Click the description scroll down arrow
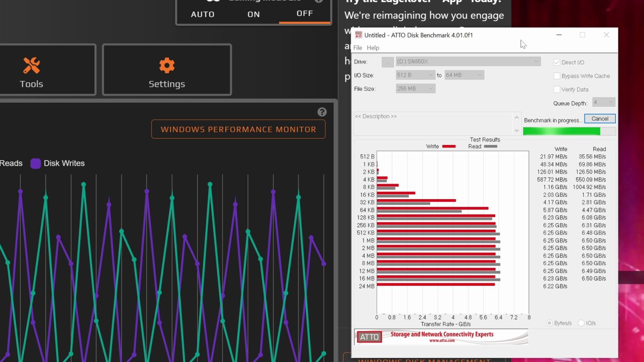This screenshot has height=362, width=644. pyautogui.click(x=517, y=130)
